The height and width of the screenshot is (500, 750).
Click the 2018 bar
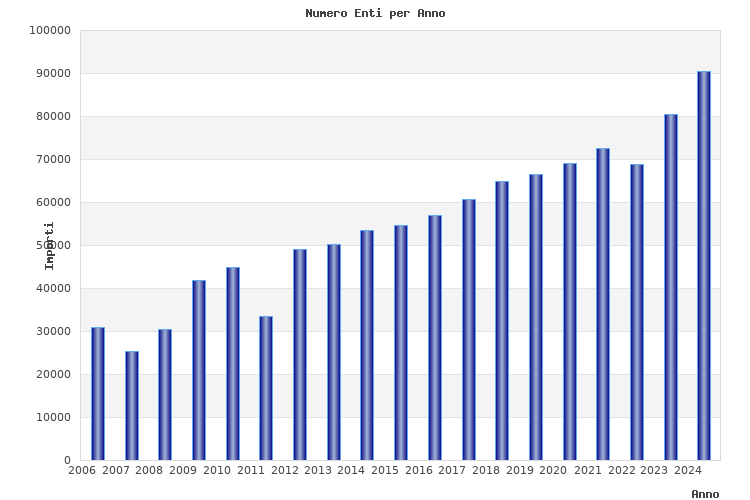click(x=502, y=321)
